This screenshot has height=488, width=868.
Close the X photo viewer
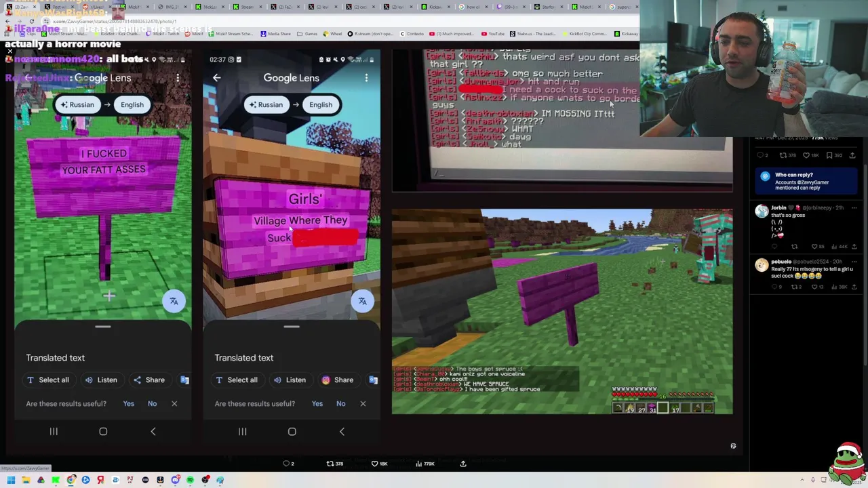[x=9, y=51]
